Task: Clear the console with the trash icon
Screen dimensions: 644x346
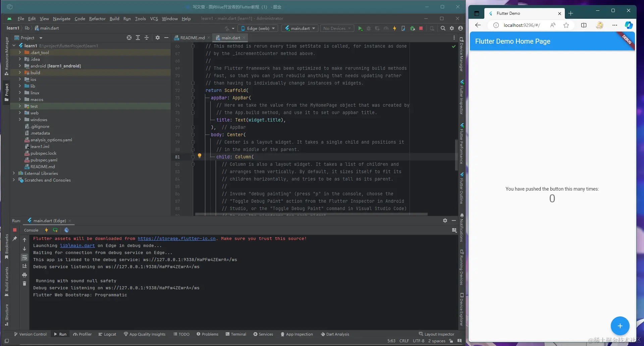Action: [24, 284]
